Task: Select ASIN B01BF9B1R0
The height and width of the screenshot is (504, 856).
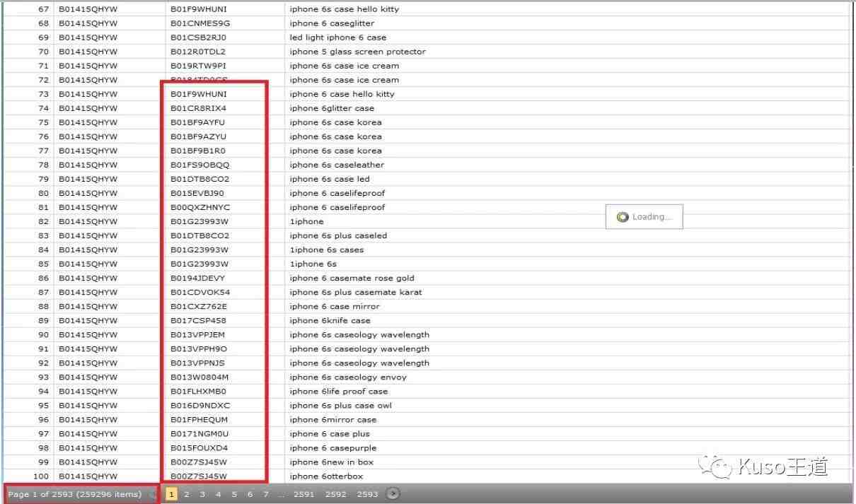Action: [197, 151]
